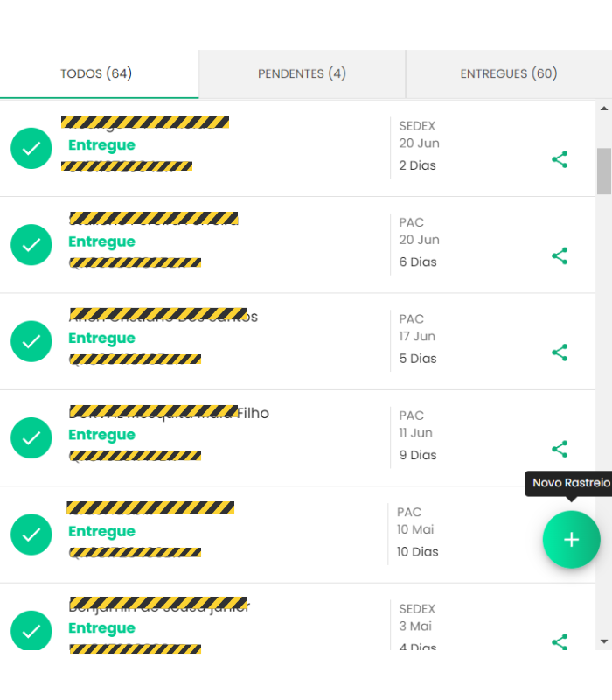The image size is (612, 700).
Task: Add a new tracking with plus button
Action: coord(571,539)
